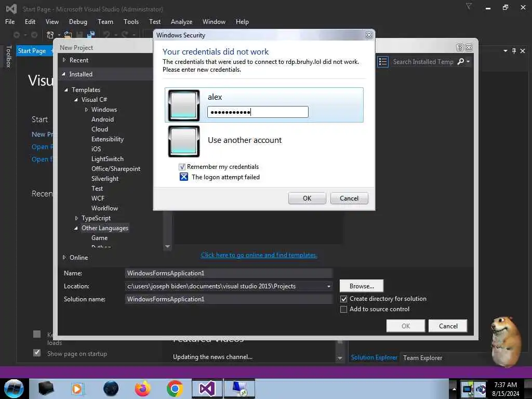Viewport: 532px width, 399px height.
Task: Open the Toolbox side panel
Action: pyautogui.click(x=8, y=56)
